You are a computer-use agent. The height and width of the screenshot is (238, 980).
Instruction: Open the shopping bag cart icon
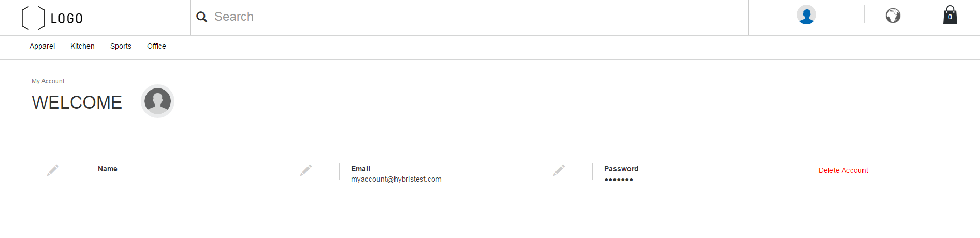[950, 15]
